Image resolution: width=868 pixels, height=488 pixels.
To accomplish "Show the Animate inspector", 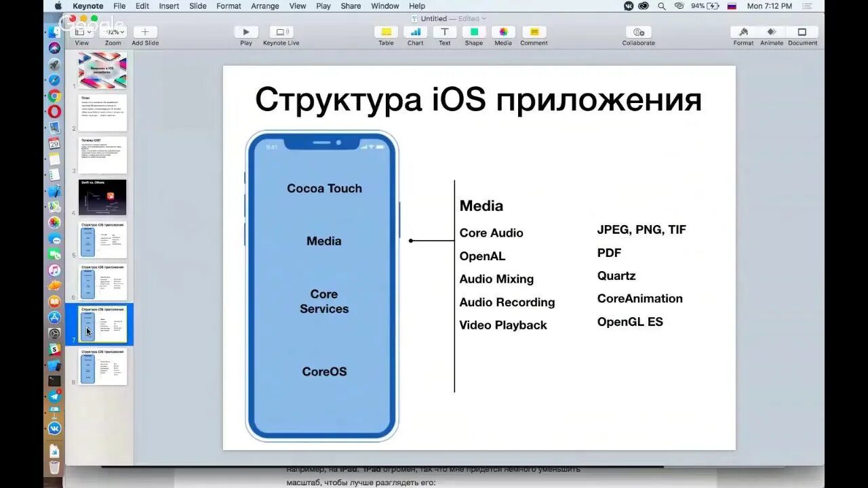I will click(x=772, y=32).
